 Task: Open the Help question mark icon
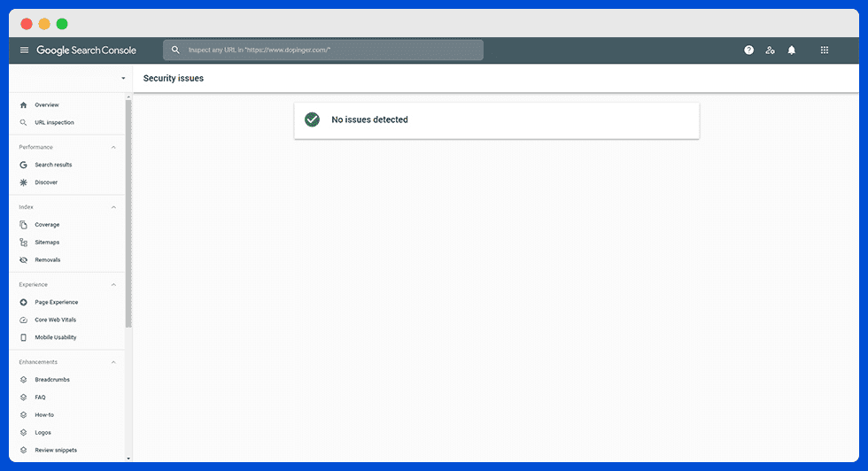point(748,50)
